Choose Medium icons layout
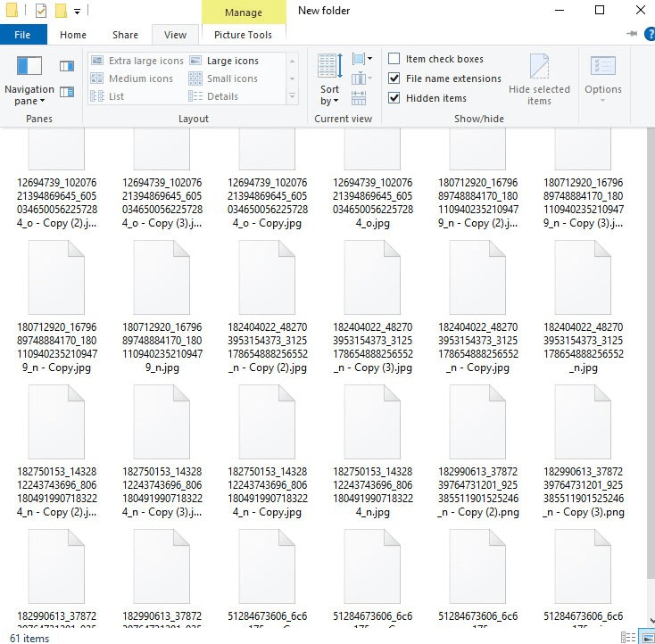Viewport: 655px width, 644px height. 132,78
